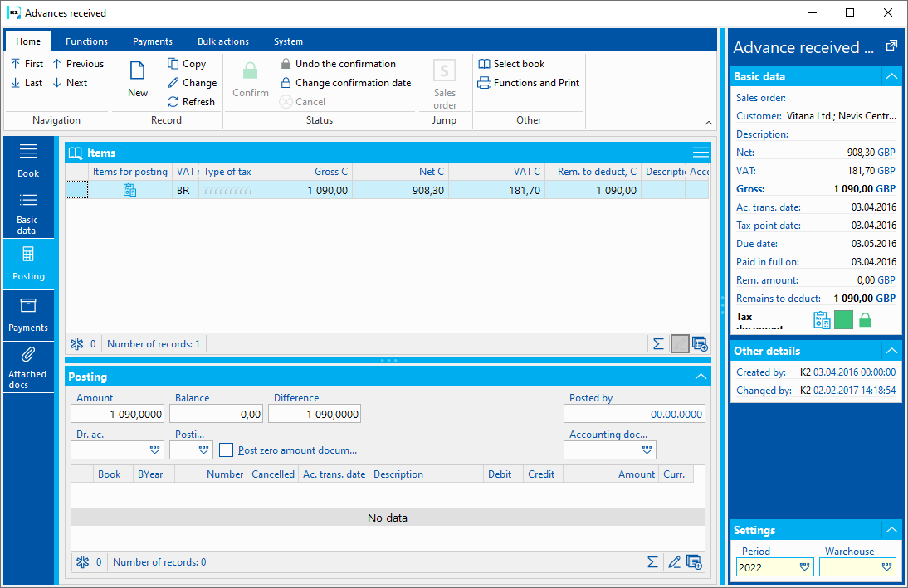Click the Sales order label link

pyautogui.click(x=761, y=98)
